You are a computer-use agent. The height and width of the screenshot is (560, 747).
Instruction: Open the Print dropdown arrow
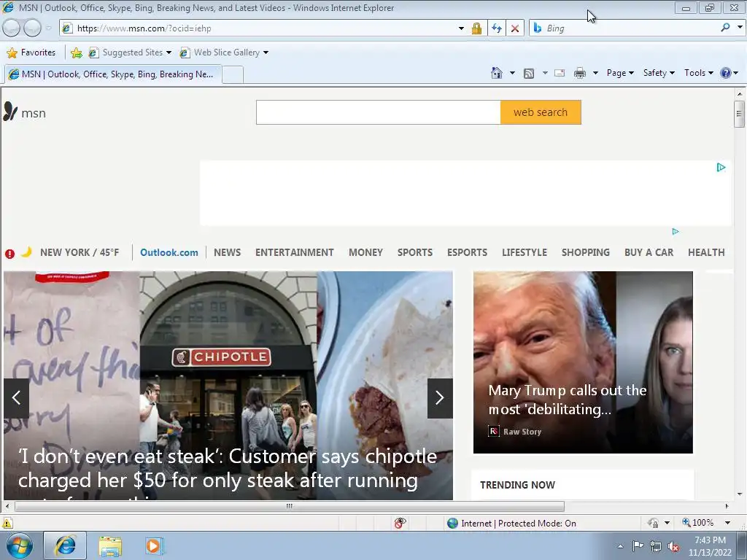[x=595, y=73]
